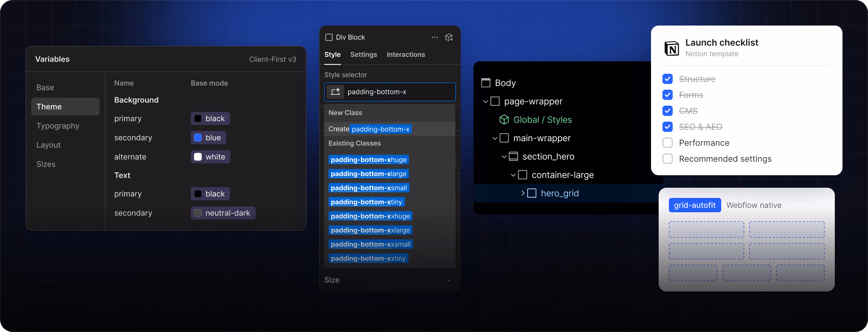Select the Theme variables collection
This screenshot has height=332, width=868.
click(65, 107)
